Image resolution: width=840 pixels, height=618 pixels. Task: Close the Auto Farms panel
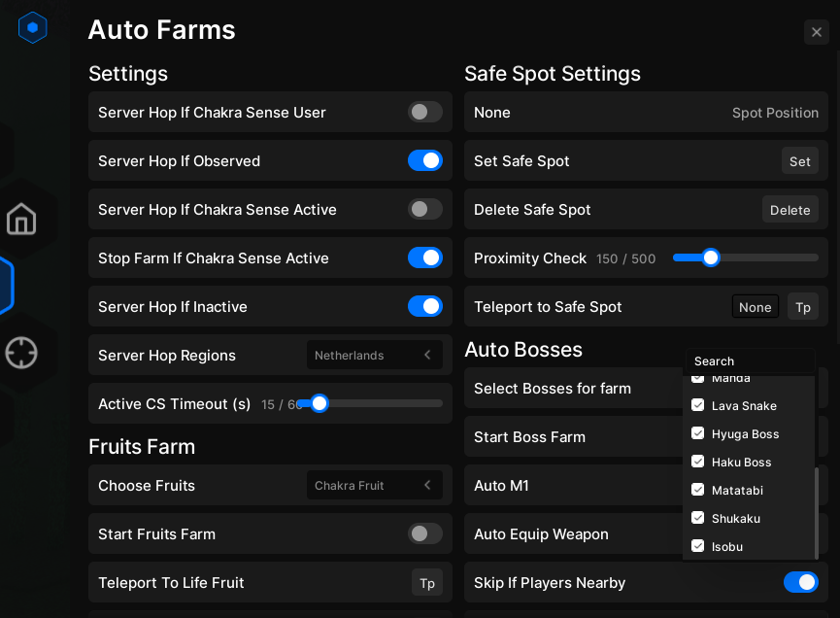[817, 32]
